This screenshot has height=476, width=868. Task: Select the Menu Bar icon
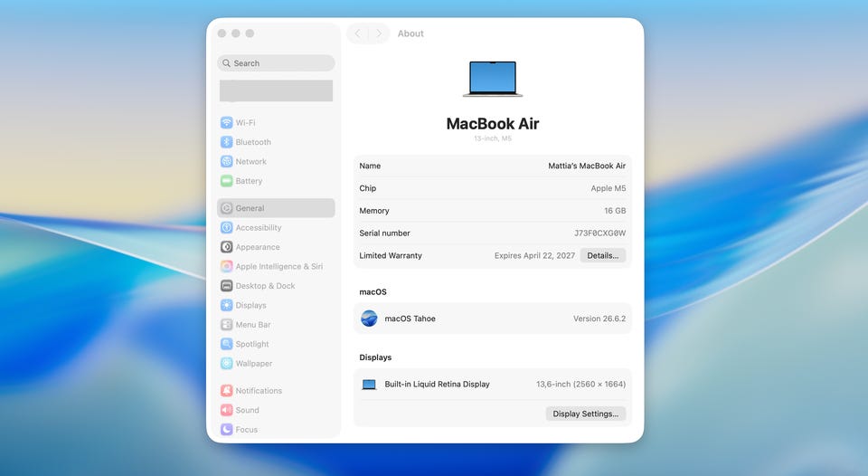[226, 325]
